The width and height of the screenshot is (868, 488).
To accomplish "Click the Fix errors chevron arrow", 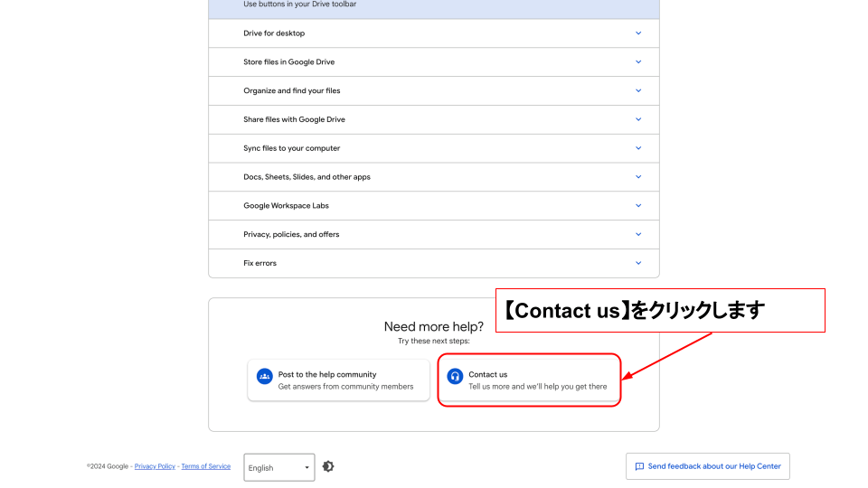I will coord(637,263).
